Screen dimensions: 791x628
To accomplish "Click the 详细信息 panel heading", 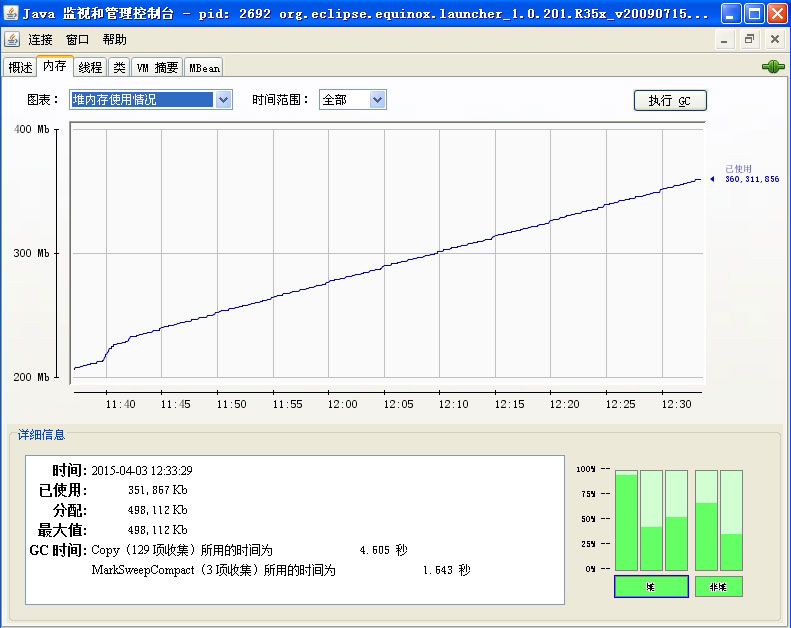I will (x=41, y=435).
